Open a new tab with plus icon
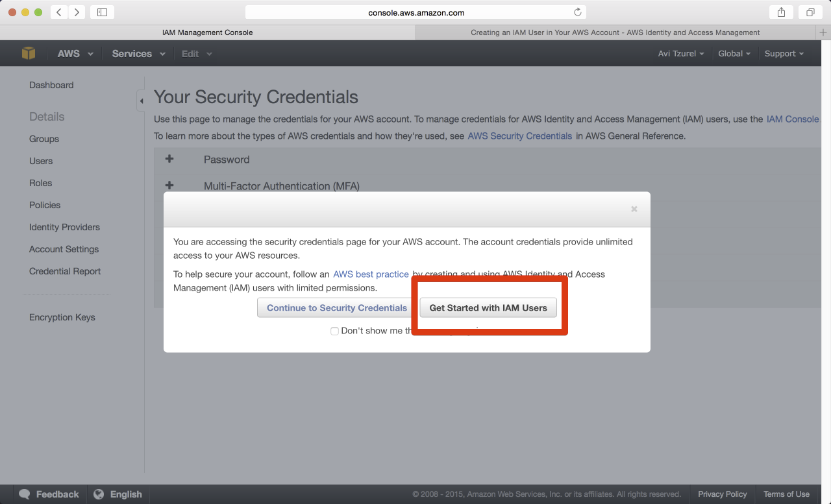 pos(824,32)
